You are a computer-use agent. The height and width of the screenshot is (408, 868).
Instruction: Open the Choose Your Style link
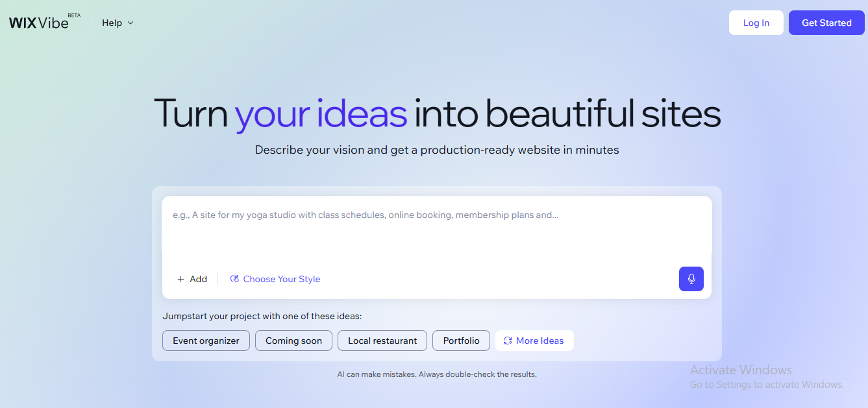pos(281,279)
